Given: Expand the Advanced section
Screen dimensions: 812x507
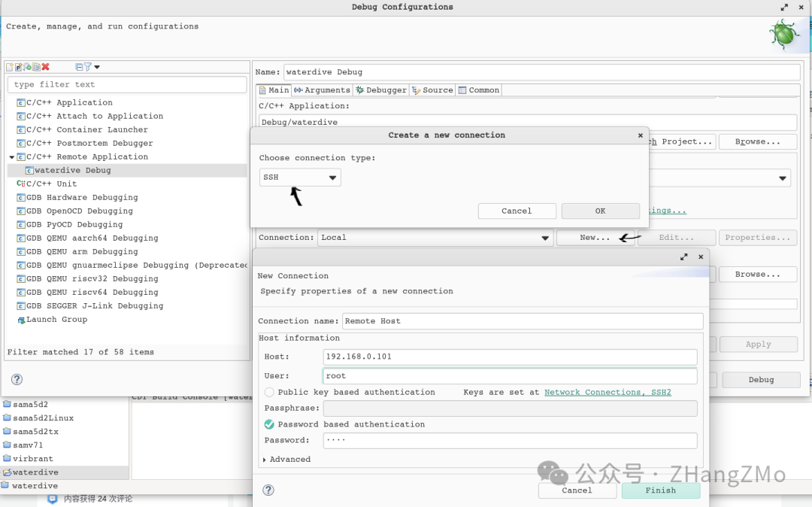Looking at the screenshot, I should [x=264, y=460].
